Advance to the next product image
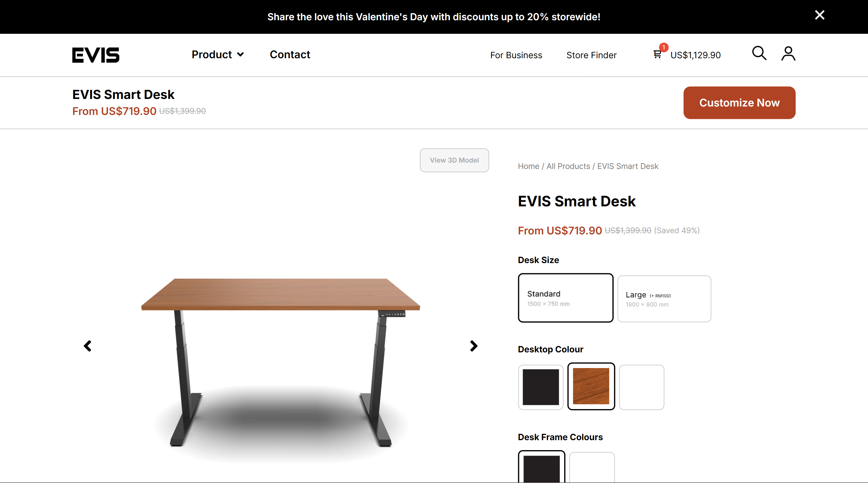 coord(474,346)
